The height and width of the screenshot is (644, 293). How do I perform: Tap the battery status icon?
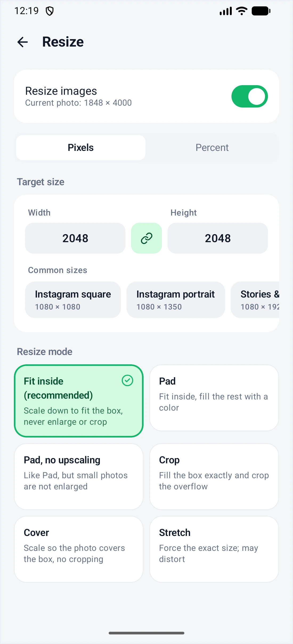coord(261,11)
